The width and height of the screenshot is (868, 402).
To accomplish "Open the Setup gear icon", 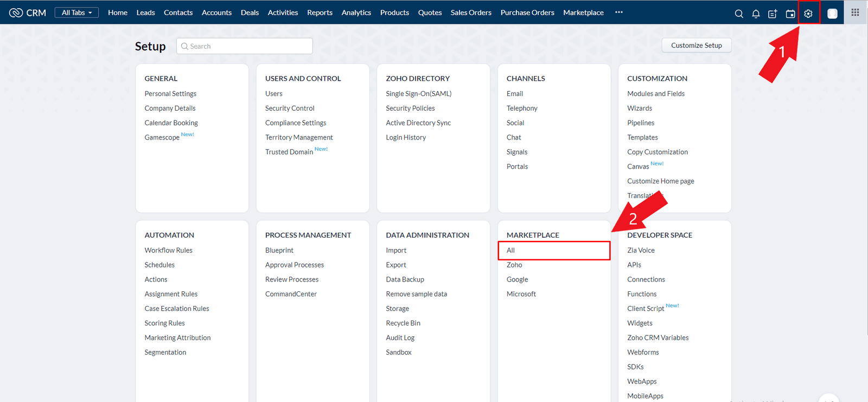I will (808, 14).
